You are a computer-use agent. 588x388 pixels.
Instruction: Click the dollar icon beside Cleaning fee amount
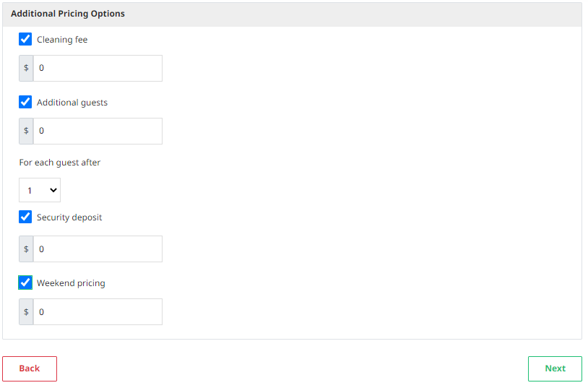(x=26, y=68)
